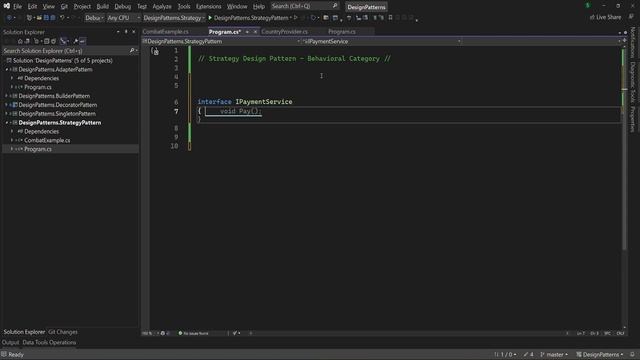Select Program.cs under AdapterPattern project
Image resolution: width=640 pixels, height=360 pixels.
point(38,87)
